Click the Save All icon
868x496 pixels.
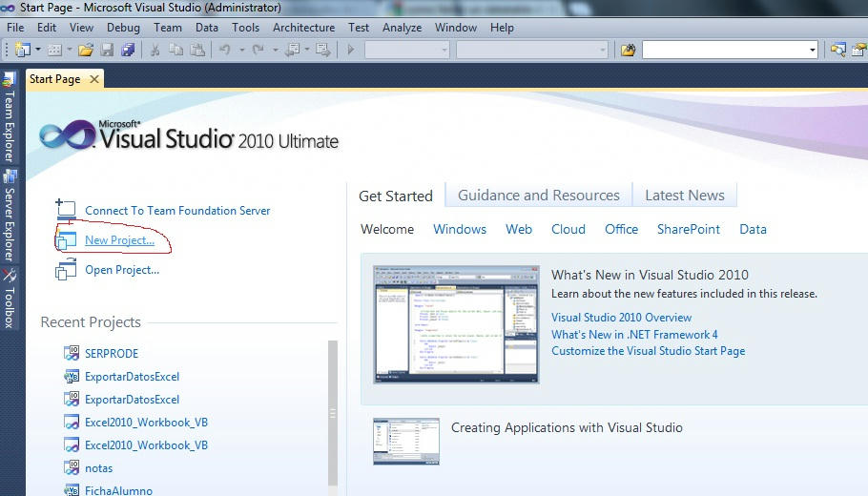tap(128, 51)
